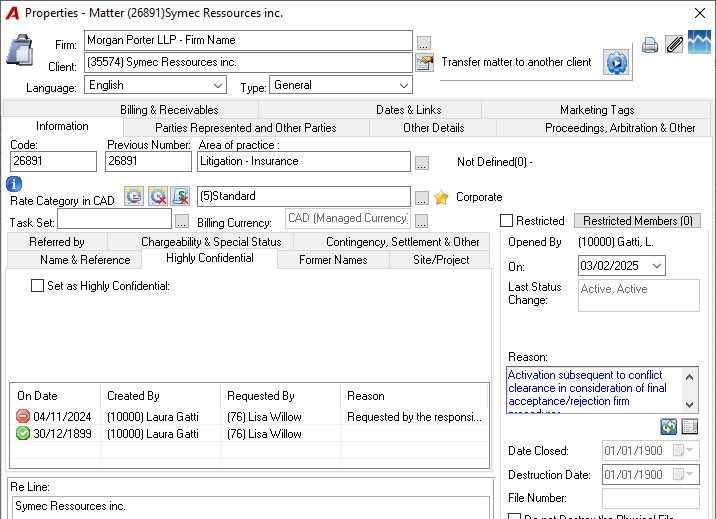Click the Code input field
Image resolution: width=716 pixels, height=519 pixels.
click(53, 161)
